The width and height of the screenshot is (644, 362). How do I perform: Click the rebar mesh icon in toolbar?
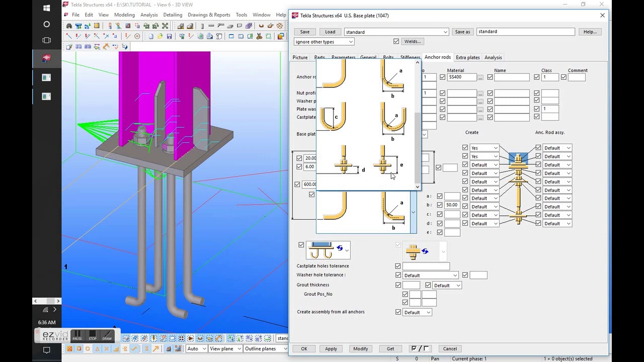pyautogui.click(x=280, y=26)
